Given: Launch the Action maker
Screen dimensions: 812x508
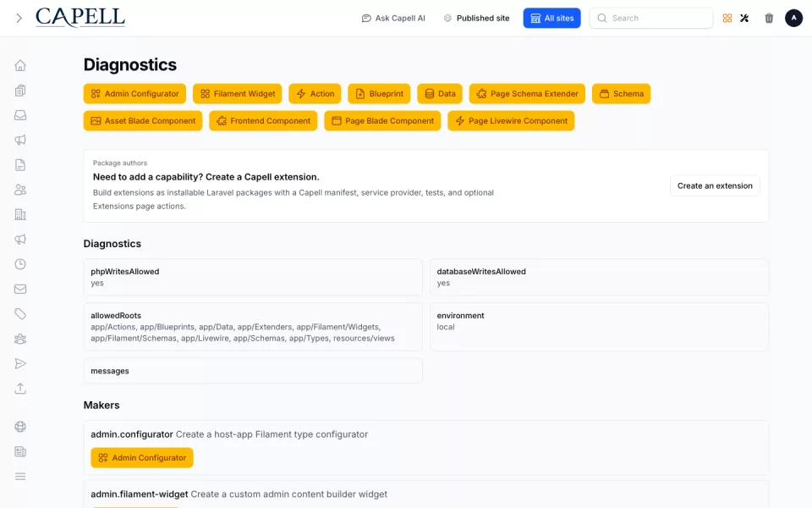Looking at the screenshot, I should 315,94.
